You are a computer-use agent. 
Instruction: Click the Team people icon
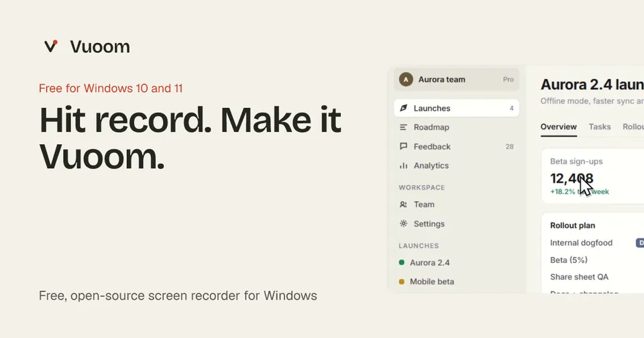pos(403,204)
